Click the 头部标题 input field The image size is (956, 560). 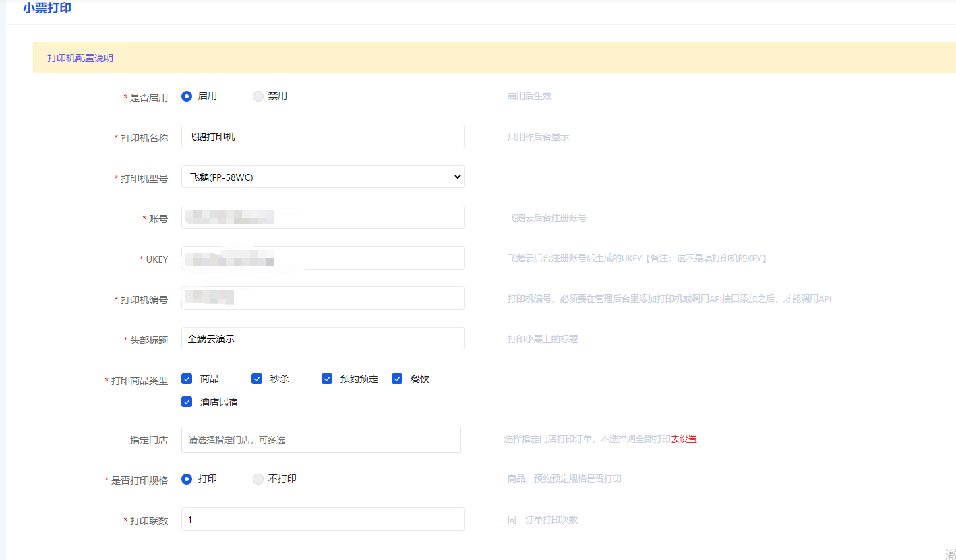coord(322,339)
